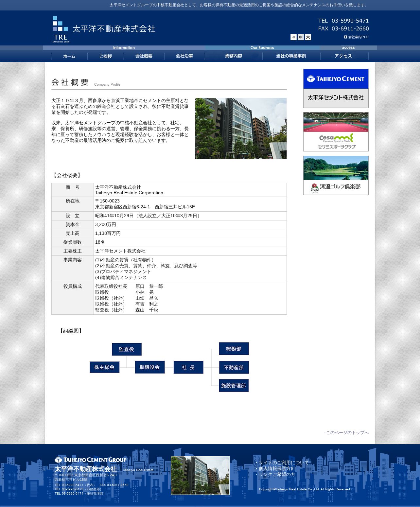Click 株主総会 box in organization chart
This screenshot has width=420, height=507.
[x=104, y=367]
